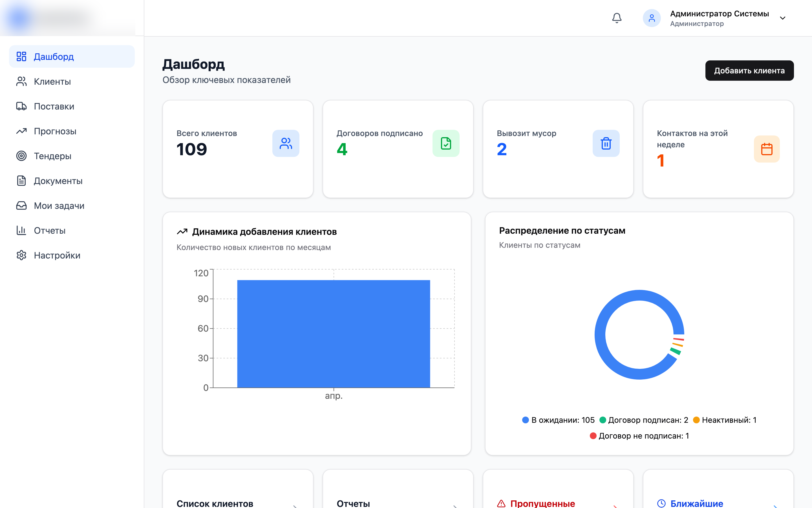This screenshot has height=508, width=812.
Task: Click the Обзор ключевых показателей subtitle
Action: tap(226, 80)
